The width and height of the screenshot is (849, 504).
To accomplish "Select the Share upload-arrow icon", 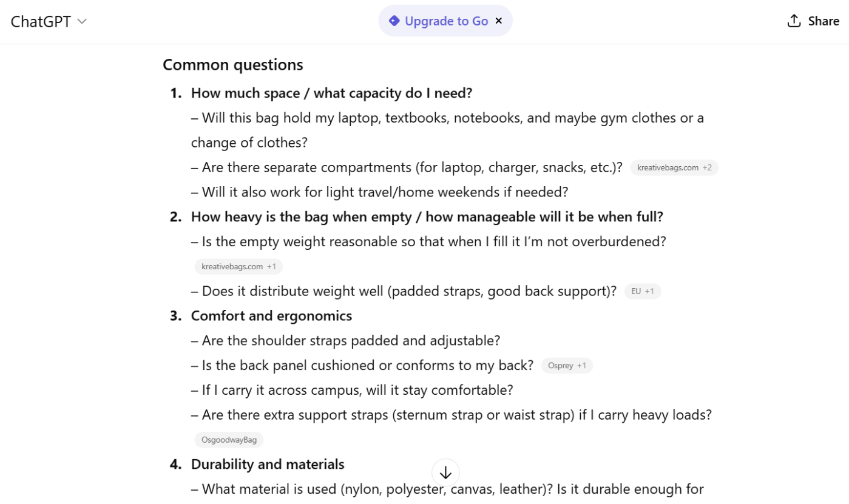I will coord(793,20).
